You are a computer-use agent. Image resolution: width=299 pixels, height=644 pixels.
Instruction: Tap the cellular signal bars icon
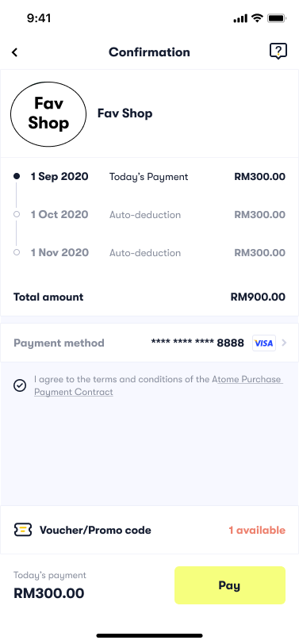240,18
